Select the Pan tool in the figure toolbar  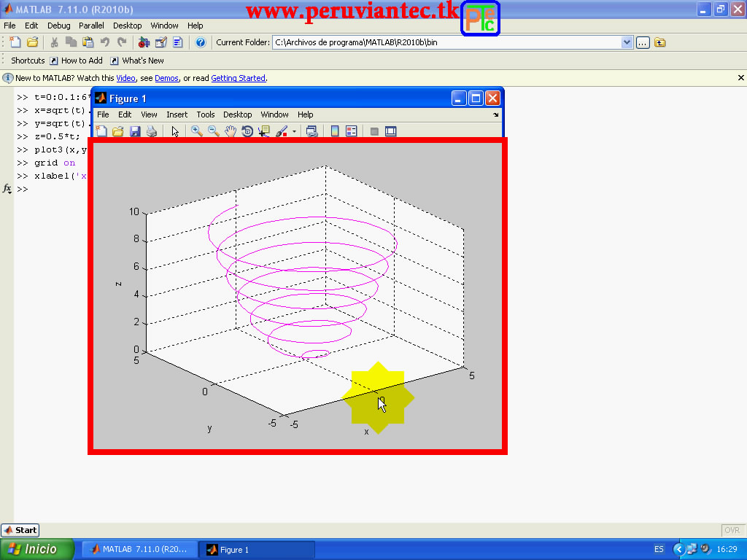[231, 131]
